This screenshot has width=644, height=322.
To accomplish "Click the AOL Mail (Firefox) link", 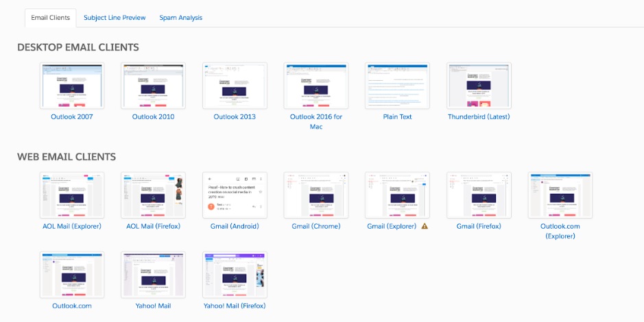I will pyautogui.click(x=153, y=226).
